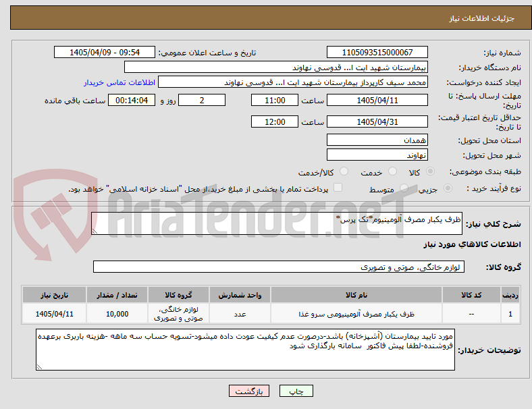The image size is (532, 409).
Task: Click the quantity cell 10,000
Action: click(117, 315)
